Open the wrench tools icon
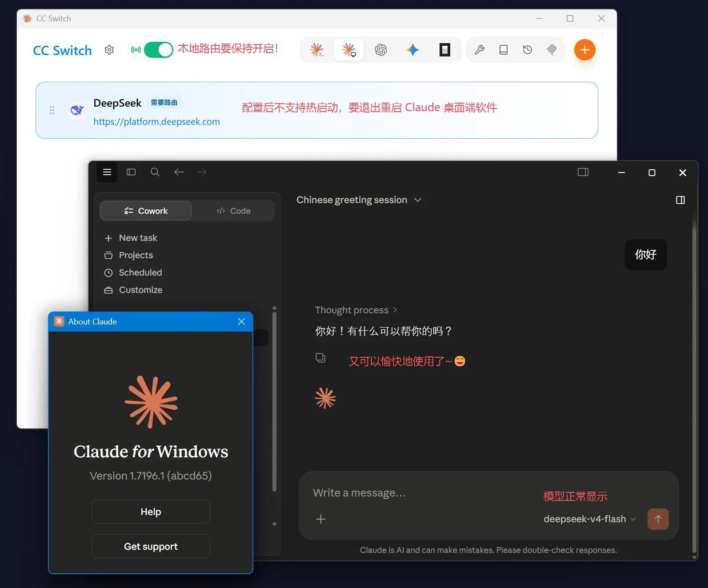 (480, 50)
